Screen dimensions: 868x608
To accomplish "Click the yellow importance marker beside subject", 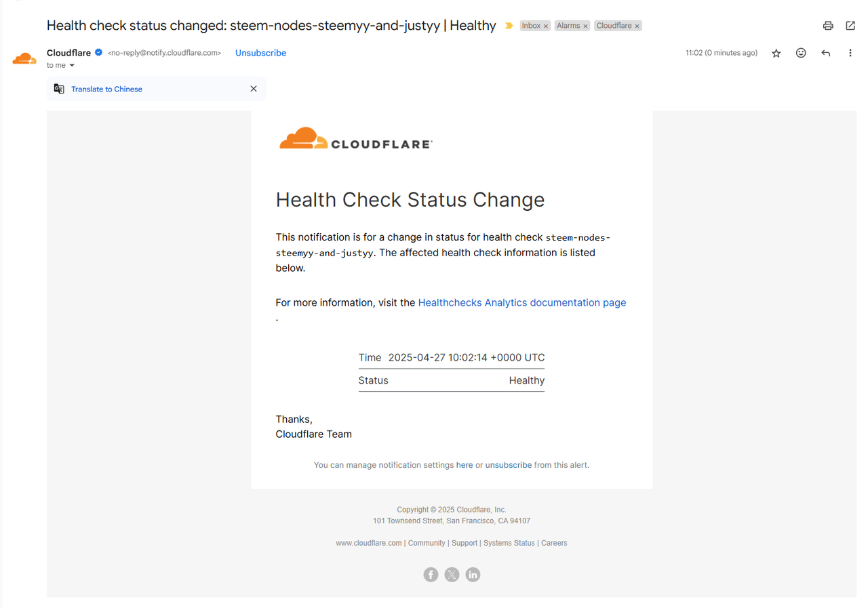I will tap(509, 26).
